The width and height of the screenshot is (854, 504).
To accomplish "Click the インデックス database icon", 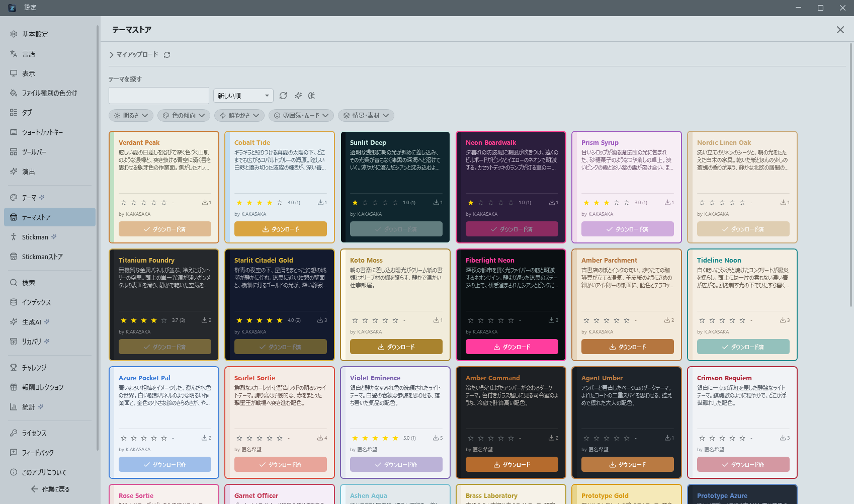I will click(x=14, y=302).
